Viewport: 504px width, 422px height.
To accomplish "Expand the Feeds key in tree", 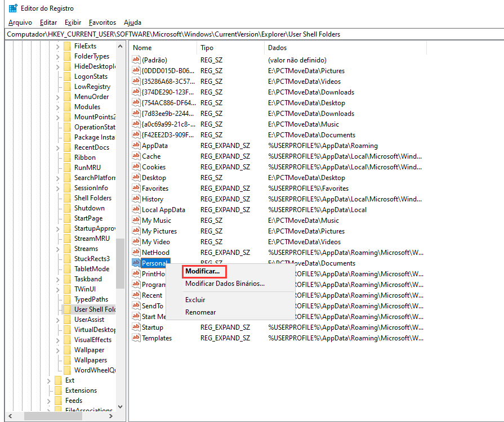I will 49,401.
